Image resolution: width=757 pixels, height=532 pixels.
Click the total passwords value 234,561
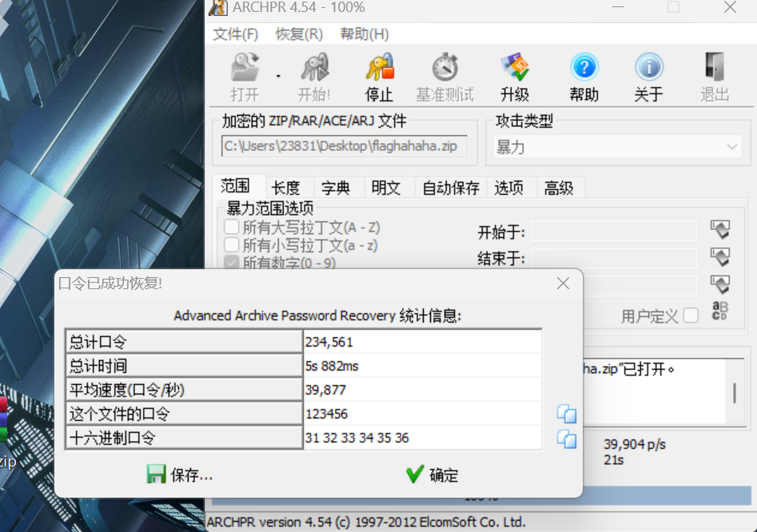pyautogui.click(x=329, y=342)
